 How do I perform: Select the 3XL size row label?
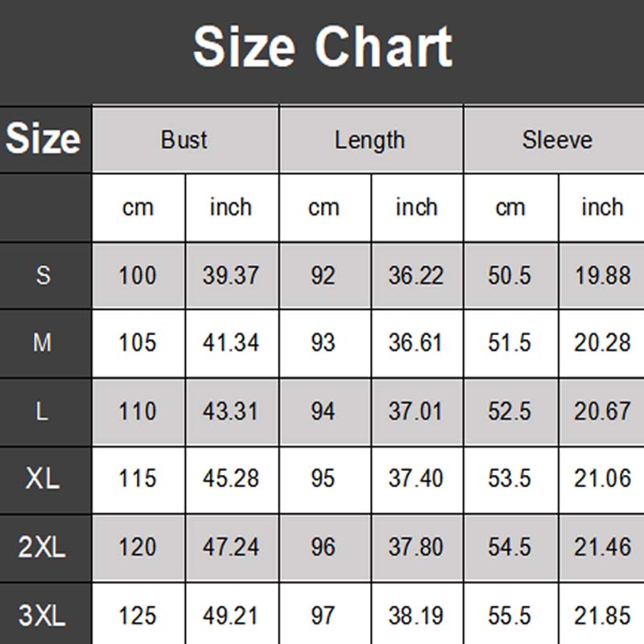tap(43, 616)
